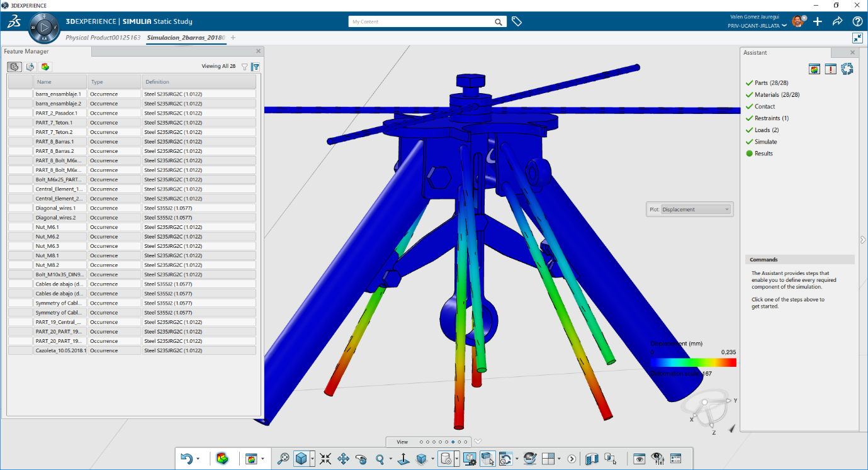Click the list panel toolbar icon
This screenshot has height=470, width=868.
tap(675, 459)
